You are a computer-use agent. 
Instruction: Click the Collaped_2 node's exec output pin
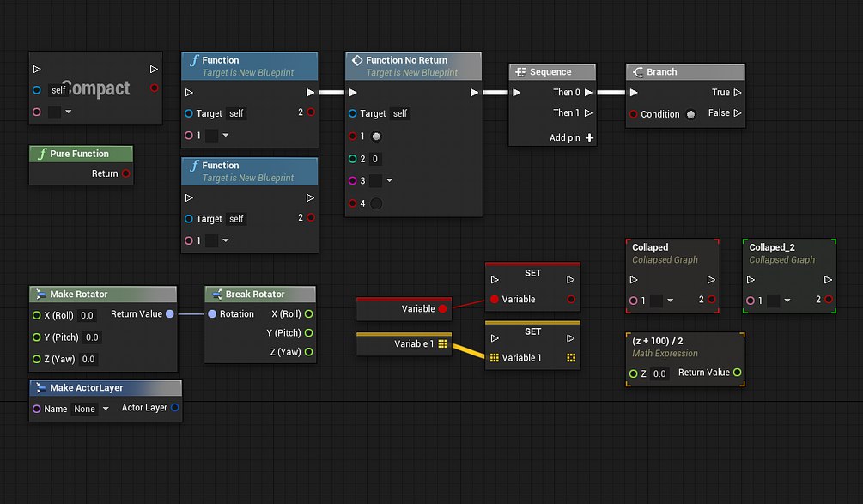828,280
